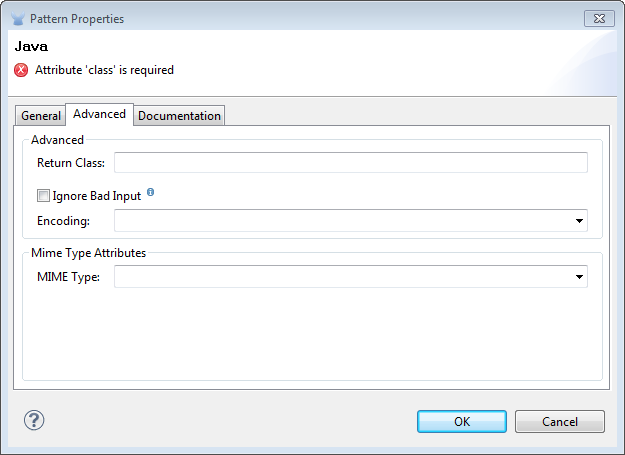
Task: Click the red error icon
Action: pyautogui.click(x=21, y=70)
